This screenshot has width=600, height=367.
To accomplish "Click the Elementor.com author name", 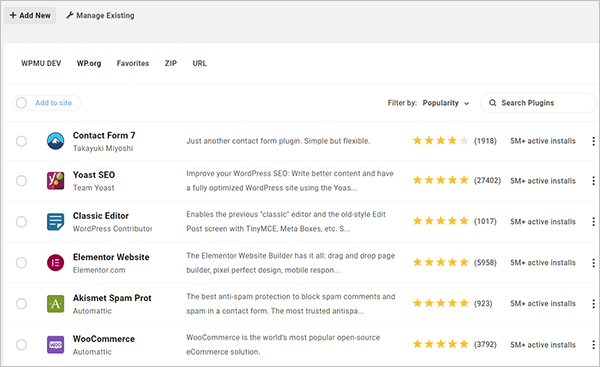I will coord(99,270).
